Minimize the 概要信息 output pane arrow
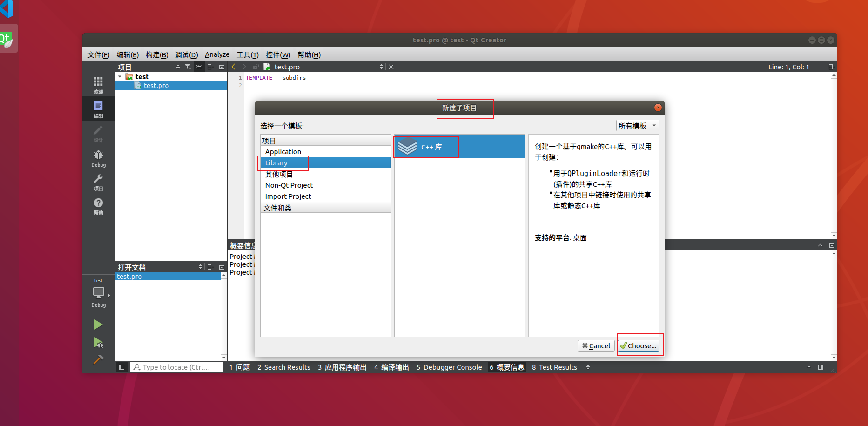Image resolution: width=868 pixels, height=426 pixels. [x=820, y=245]
